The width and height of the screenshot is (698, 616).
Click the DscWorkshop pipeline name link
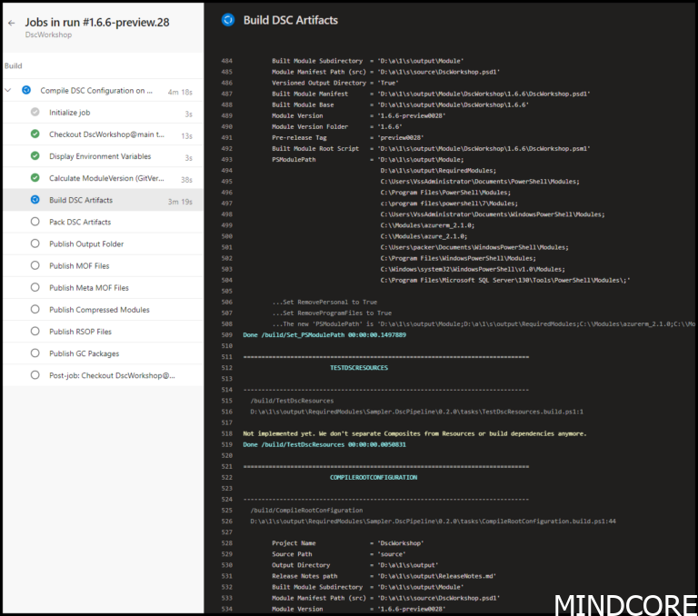48,35
